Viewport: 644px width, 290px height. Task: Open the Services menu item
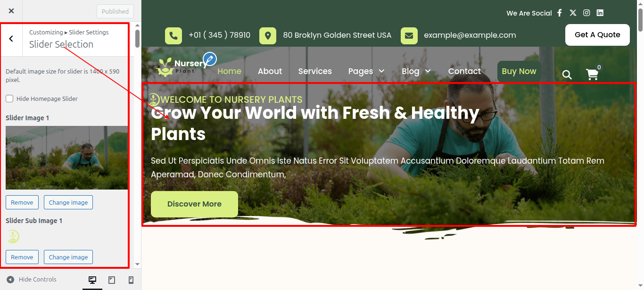(315, 71)
